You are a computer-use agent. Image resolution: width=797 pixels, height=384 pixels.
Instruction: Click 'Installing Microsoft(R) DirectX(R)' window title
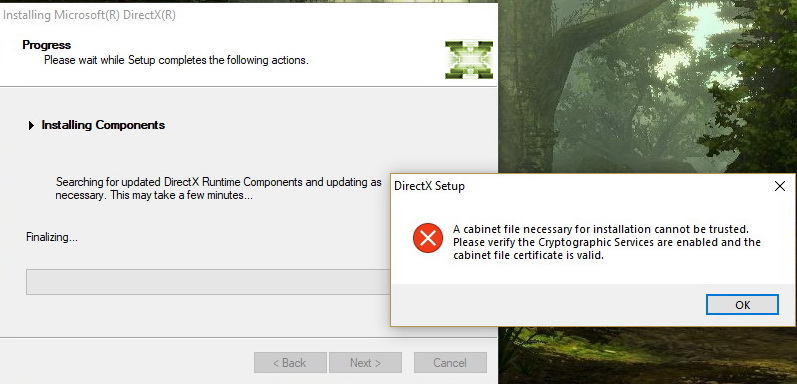tap(89, 15)
